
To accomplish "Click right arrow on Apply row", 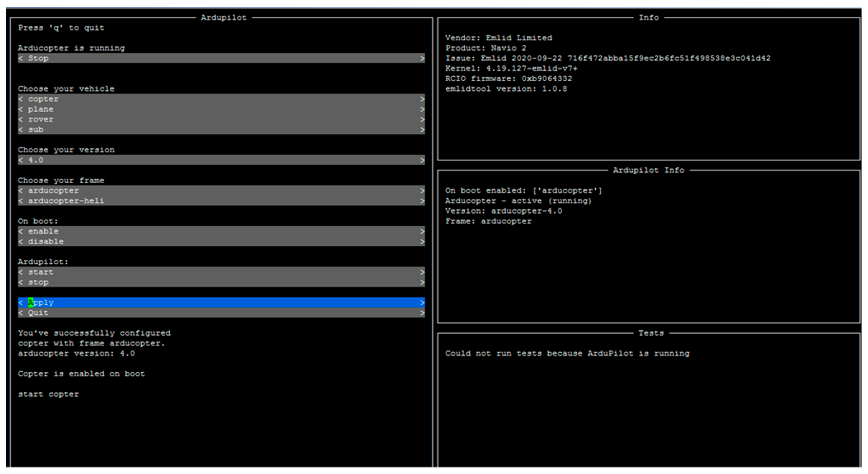I will [422, 303].
